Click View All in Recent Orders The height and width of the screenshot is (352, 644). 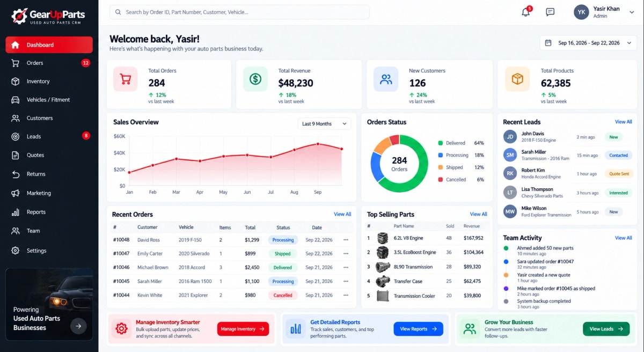point(342,214)
